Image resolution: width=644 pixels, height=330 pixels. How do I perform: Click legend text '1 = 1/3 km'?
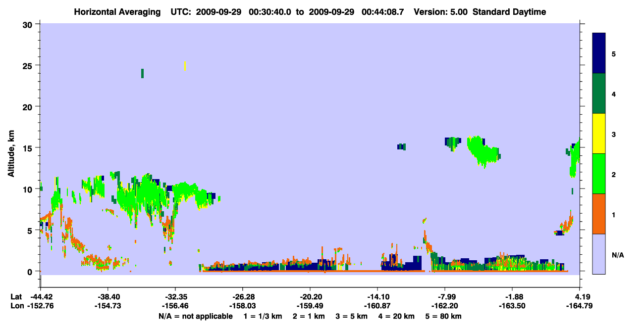(x=263, y=316)
